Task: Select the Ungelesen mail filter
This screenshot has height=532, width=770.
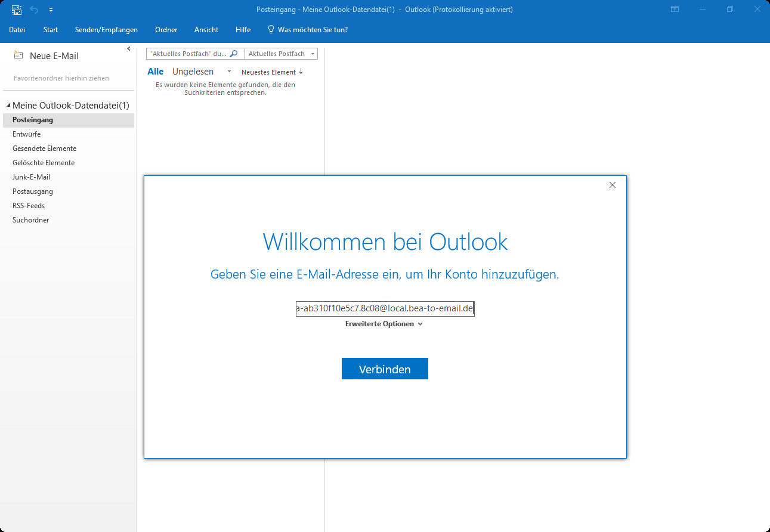Action: pos(193,72)
